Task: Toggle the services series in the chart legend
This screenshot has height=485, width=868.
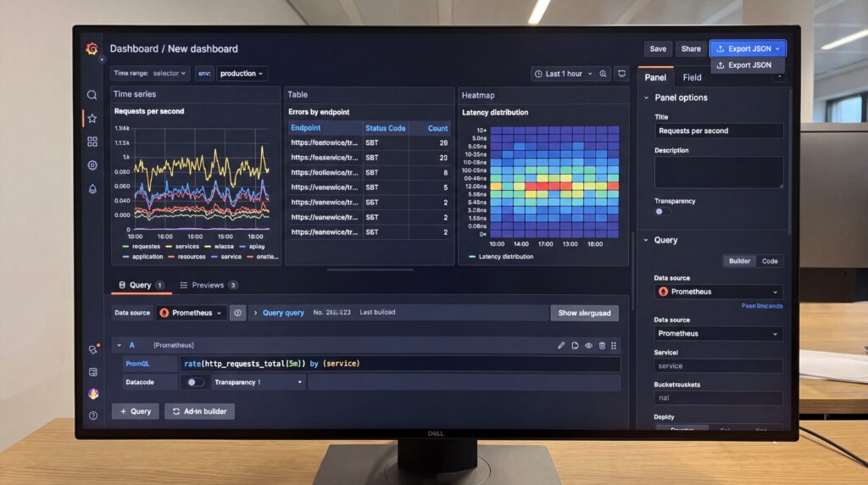Action: click(x=183, y=247)
